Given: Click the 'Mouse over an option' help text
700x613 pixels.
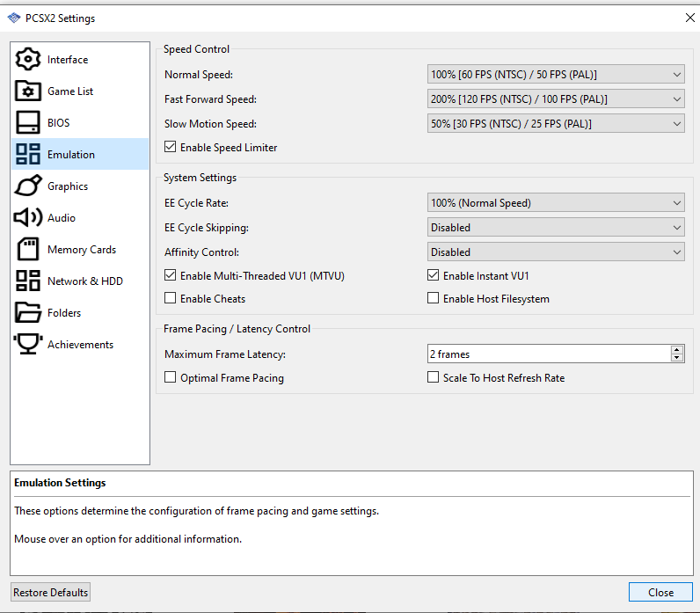Looking at the screenshot, I should (x=128, y=539).
